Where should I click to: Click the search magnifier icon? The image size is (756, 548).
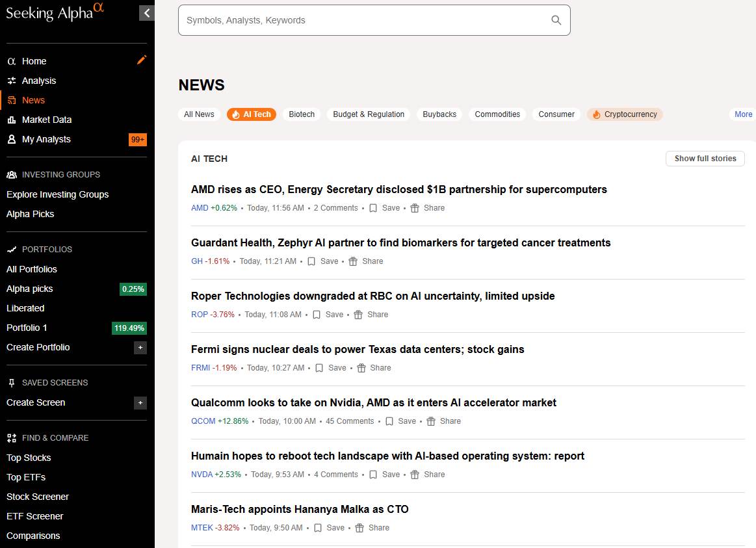click(x=556, y=20)
